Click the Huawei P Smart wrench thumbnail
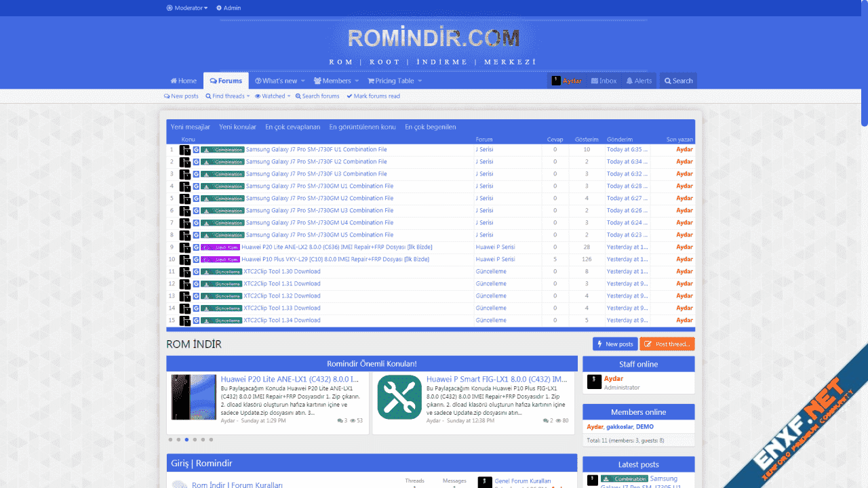This screenshot has height=488, width=868. pos(399,397)
